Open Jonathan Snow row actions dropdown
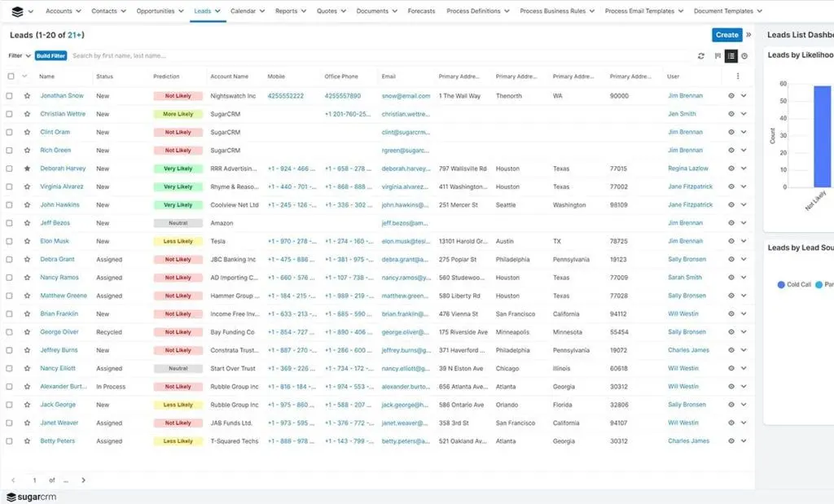834x504 pixels. pyautogui.click(x=744, y=96)
